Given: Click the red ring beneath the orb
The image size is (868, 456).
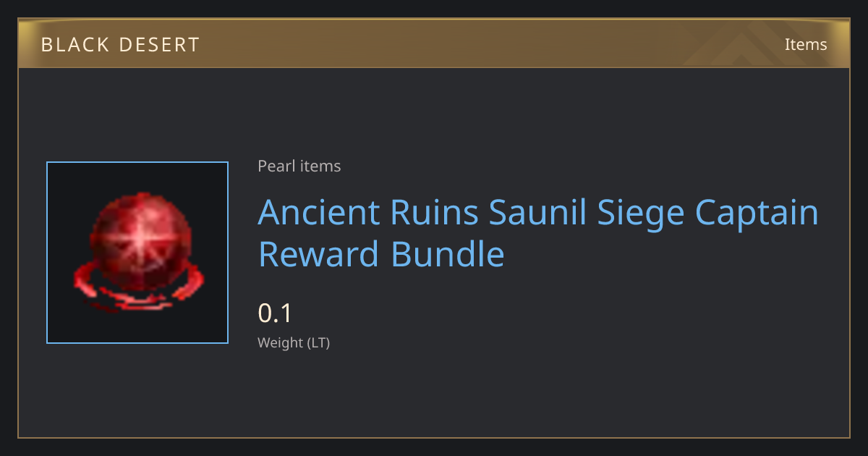Looking at the screenshot, I should point(137,290).
